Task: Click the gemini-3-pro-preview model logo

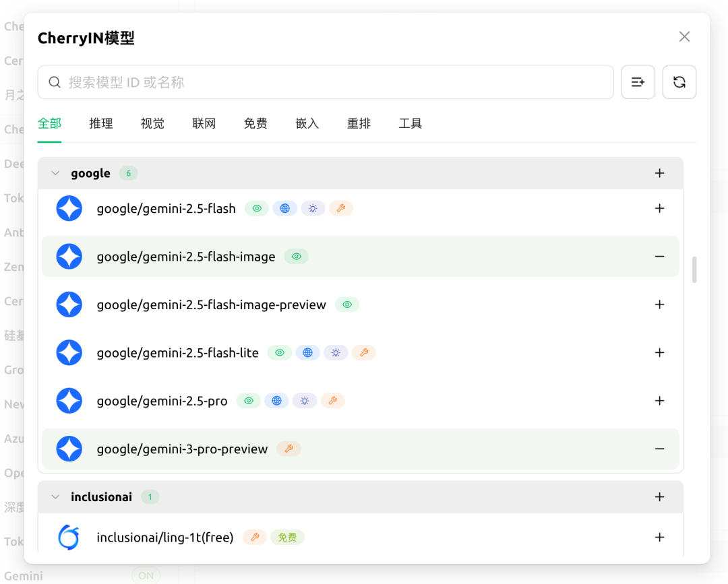Action: [69, 449]
